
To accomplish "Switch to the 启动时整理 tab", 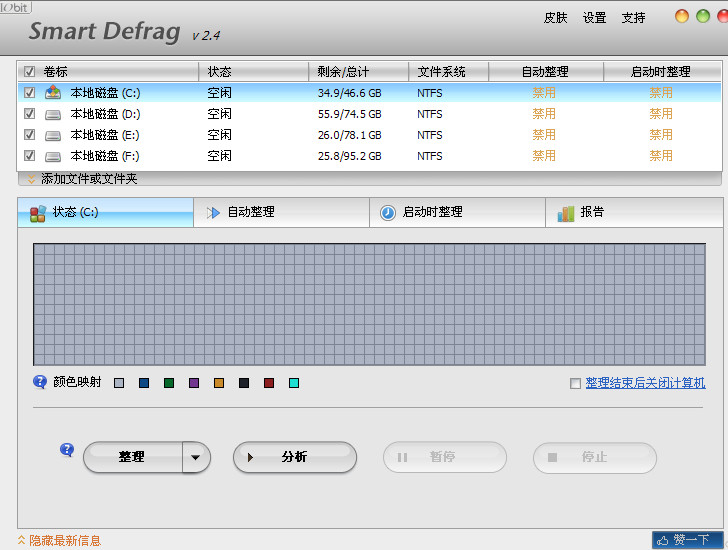I will coord(457,213).
